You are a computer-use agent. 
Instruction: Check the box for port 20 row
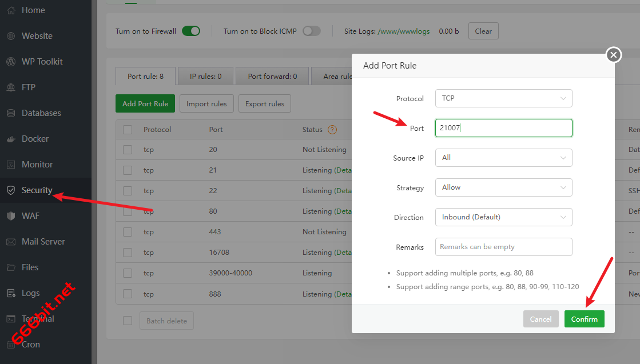(x=128, y=150)
